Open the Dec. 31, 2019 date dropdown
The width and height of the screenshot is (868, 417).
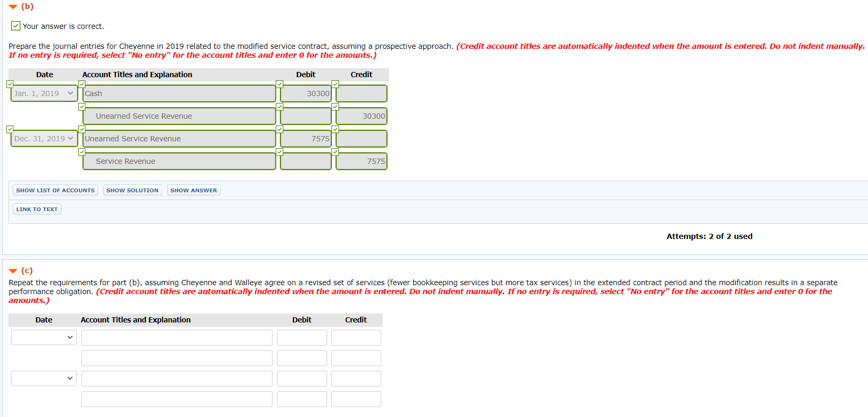(44, 139)
